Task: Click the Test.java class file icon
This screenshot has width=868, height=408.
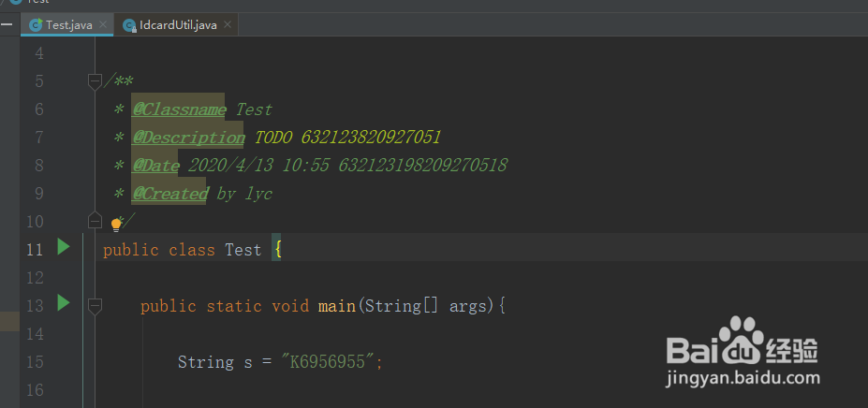Action: pos(36,25)
